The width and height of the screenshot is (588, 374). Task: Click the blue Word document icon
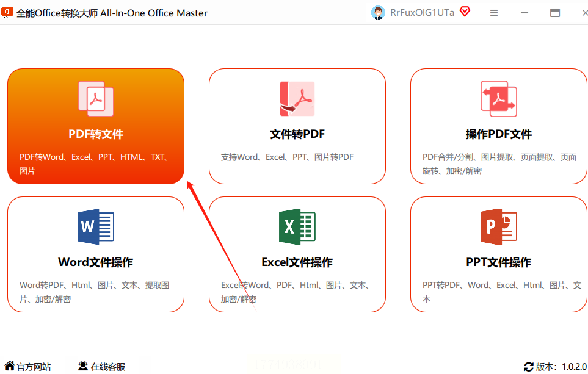point(96,227)
